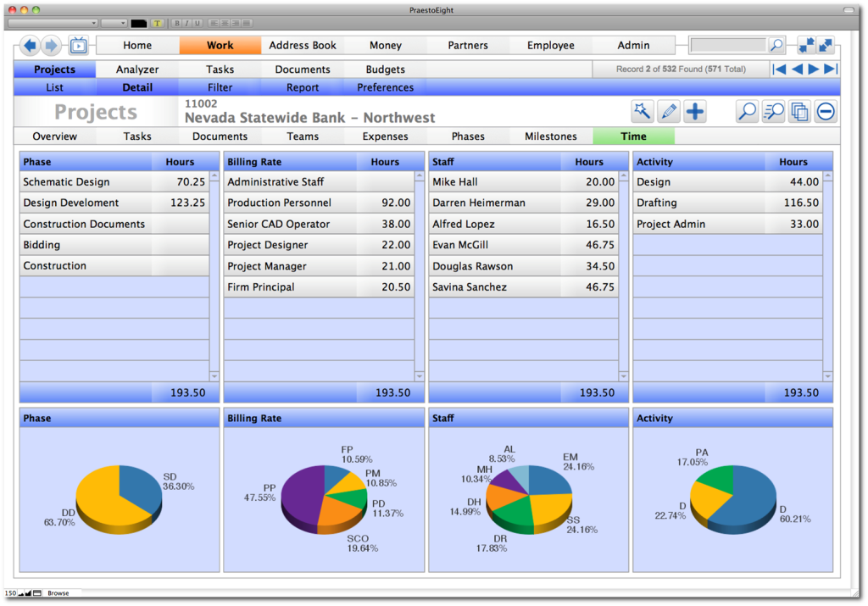Image resolution: width=868 pixels, height=606 pixels.
Task: Click the Construction Documents phase row
Action: coord(114,224)
